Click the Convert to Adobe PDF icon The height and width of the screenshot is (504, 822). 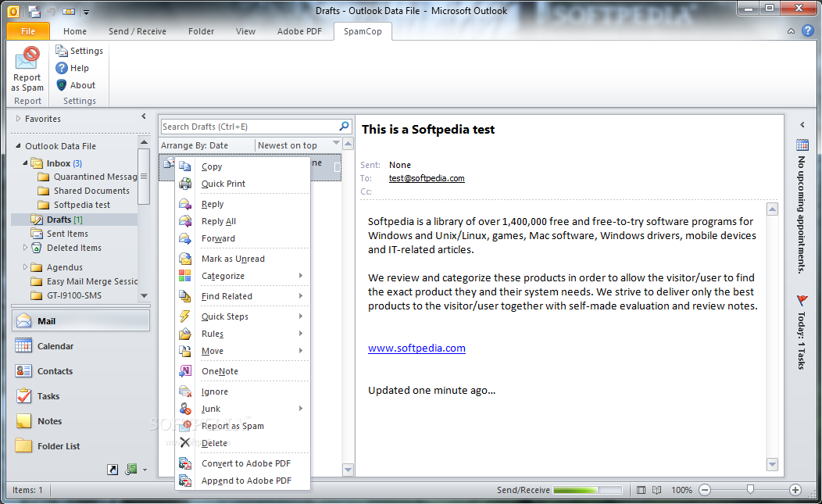click(185, 463)
